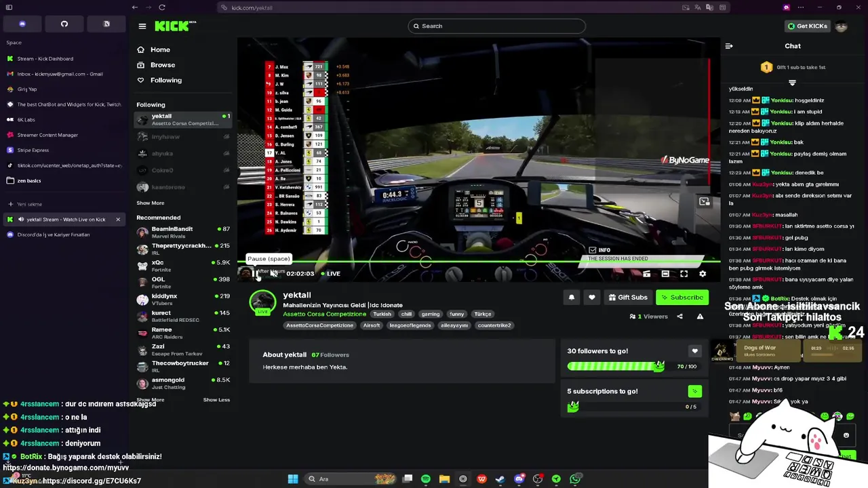Open asmongold recommended channel
Image resolution: width=868 pixels, height=488 pixels.
[x=183, y=383]
